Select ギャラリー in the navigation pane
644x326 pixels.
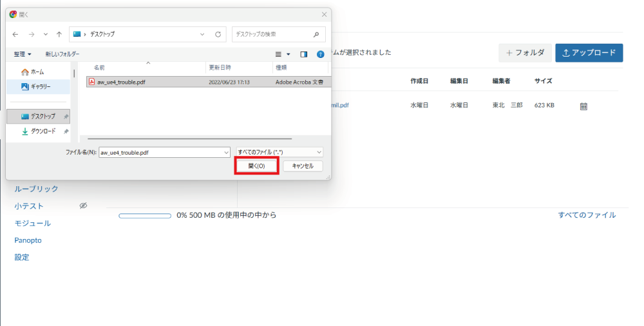coord(39,87)
